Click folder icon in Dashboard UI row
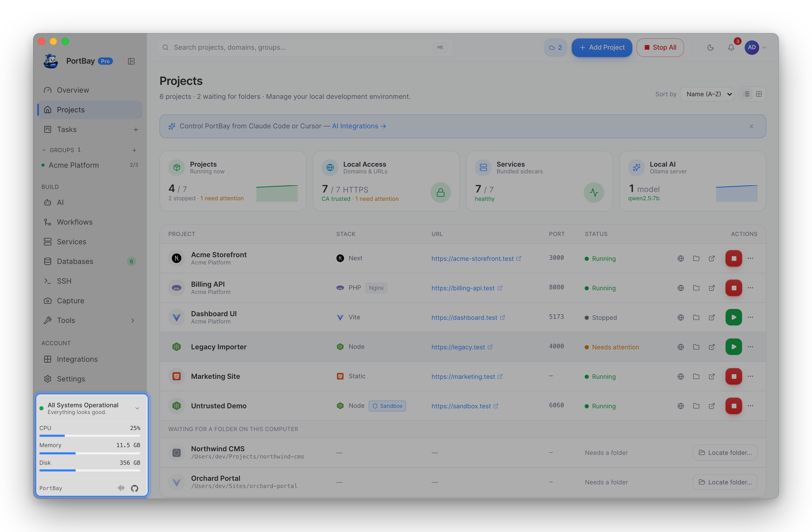The height and width of the screenshot is (532, 812). pos(696,317)
